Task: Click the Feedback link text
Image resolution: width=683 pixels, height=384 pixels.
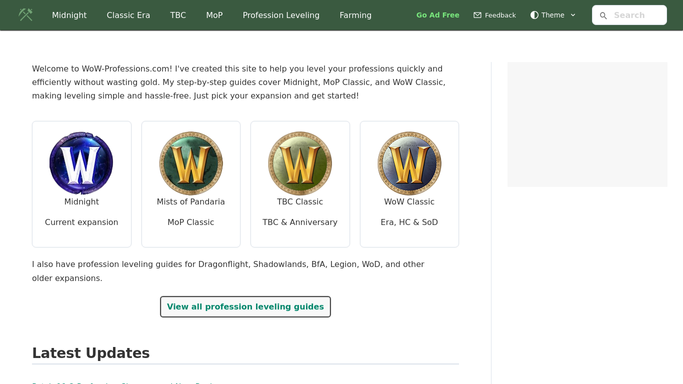Action: click(x=500, y=15)
